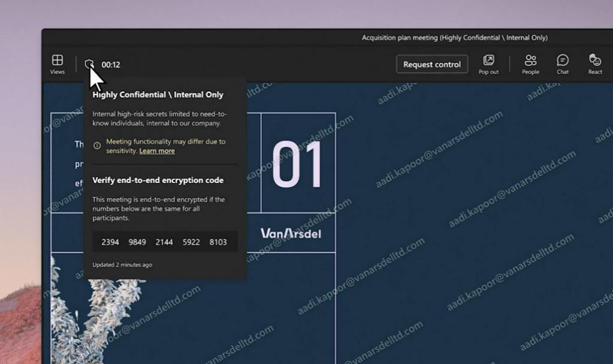Follow the Learn more link
The width and height of the screenshot is (613, 364).
tap(157, 151)
